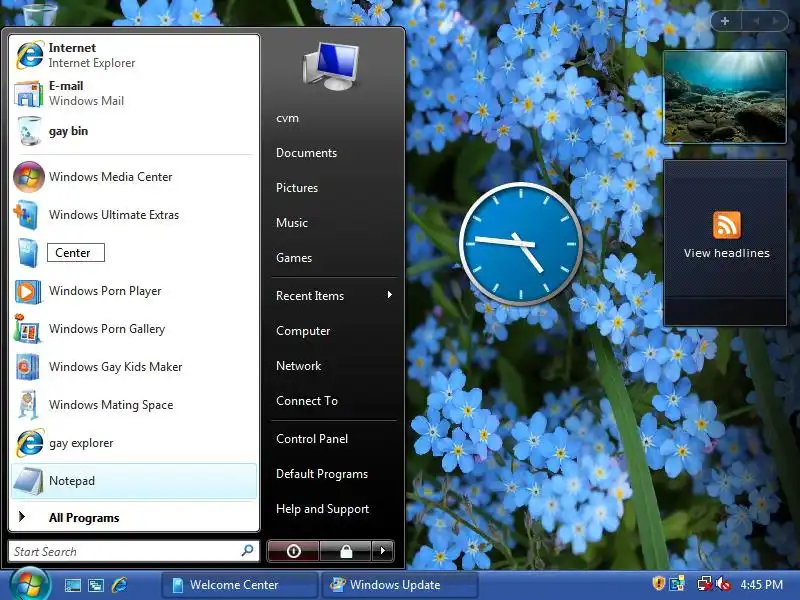800x600 pixels.
Task: Go to next gadgets page in sidebar
Action: point(775,21)
